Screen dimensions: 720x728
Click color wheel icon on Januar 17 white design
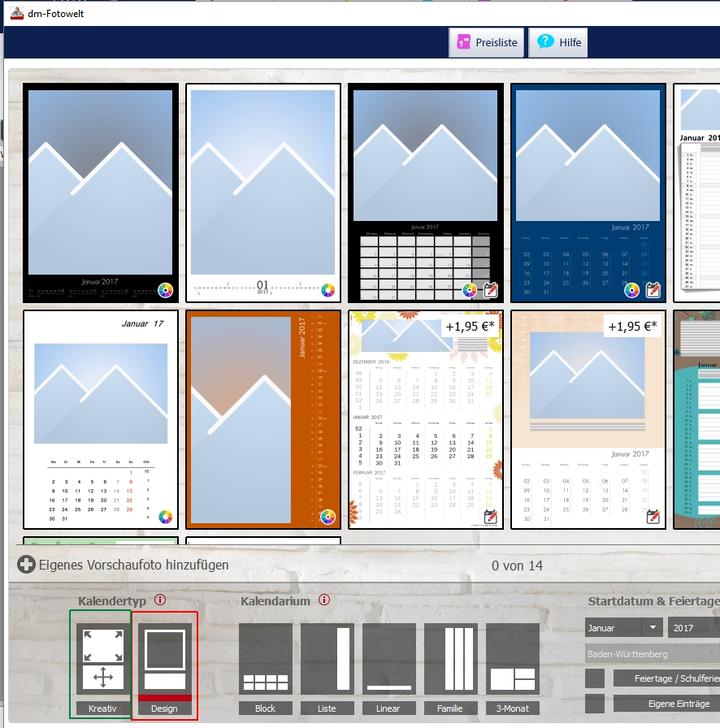pos(165,517)
